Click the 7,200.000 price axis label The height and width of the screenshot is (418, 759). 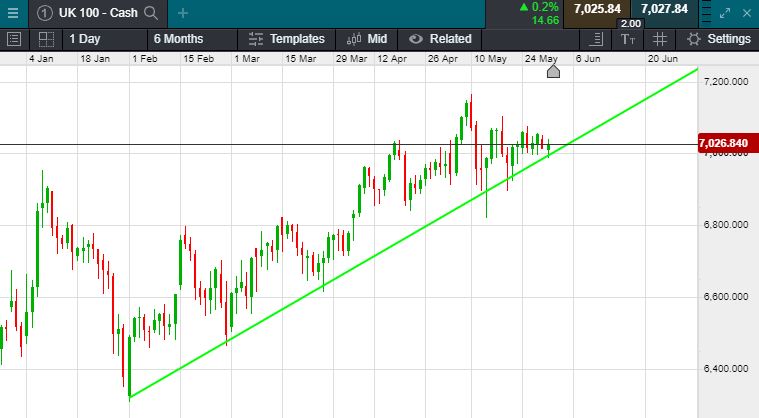(726, 82)
